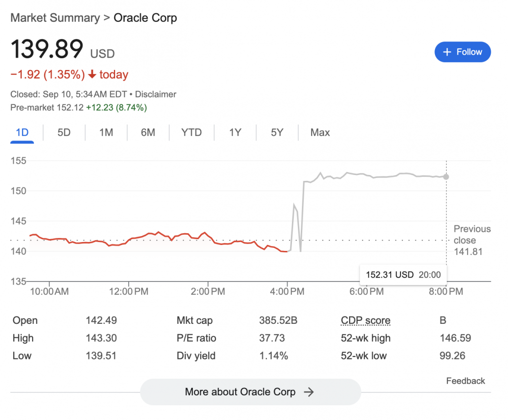Open the 1M timeframe
508x420 pixels.
tap(106, 132)
